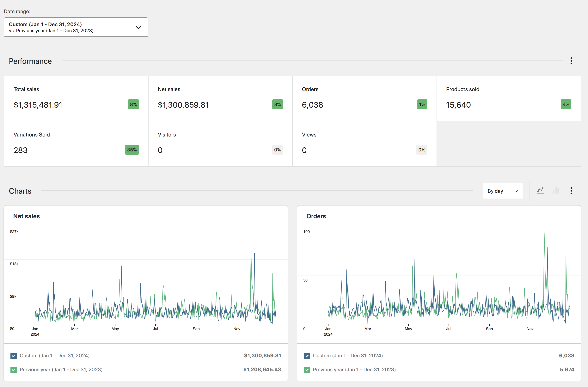The width and height of the screenshot is (588, 387).
Task: Click the $27k axis label on Net sales chart
Action: pyautogui.click(x=14, y=232)
